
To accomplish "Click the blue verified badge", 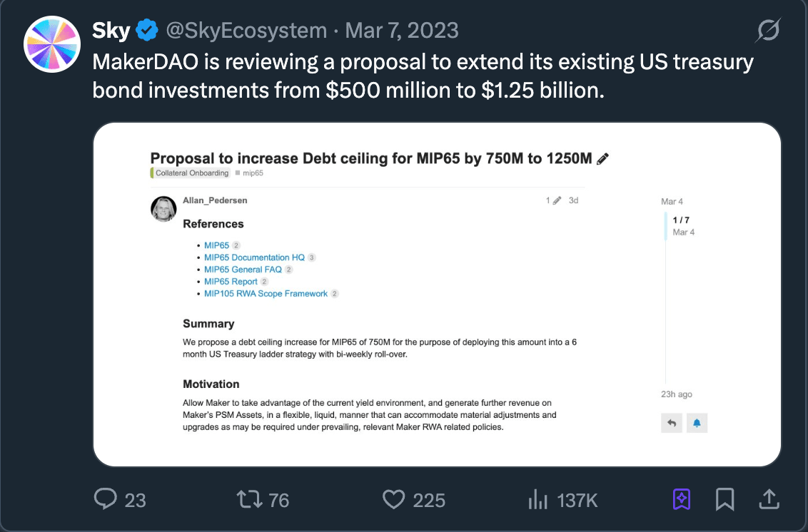I will click(148, 31).
